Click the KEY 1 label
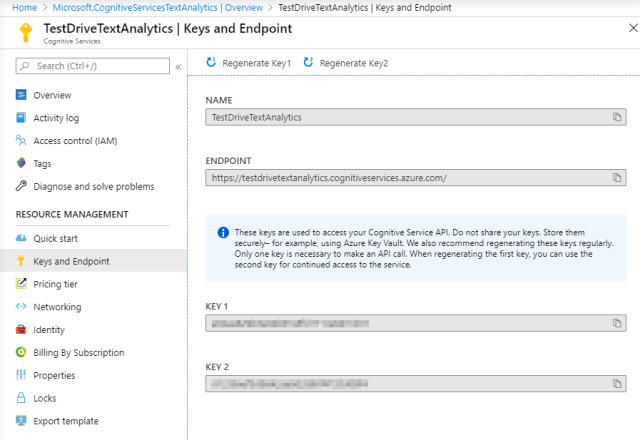 (216, 307)
